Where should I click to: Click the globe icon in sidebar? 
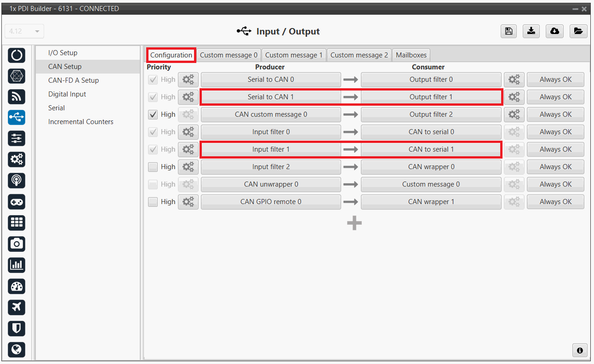click(x=17, y=350)
